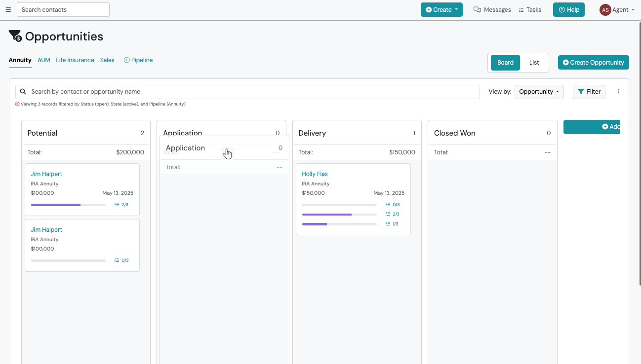Click the contact or opportunity name search box
641x364 pixels.
(x=247, y=92)
